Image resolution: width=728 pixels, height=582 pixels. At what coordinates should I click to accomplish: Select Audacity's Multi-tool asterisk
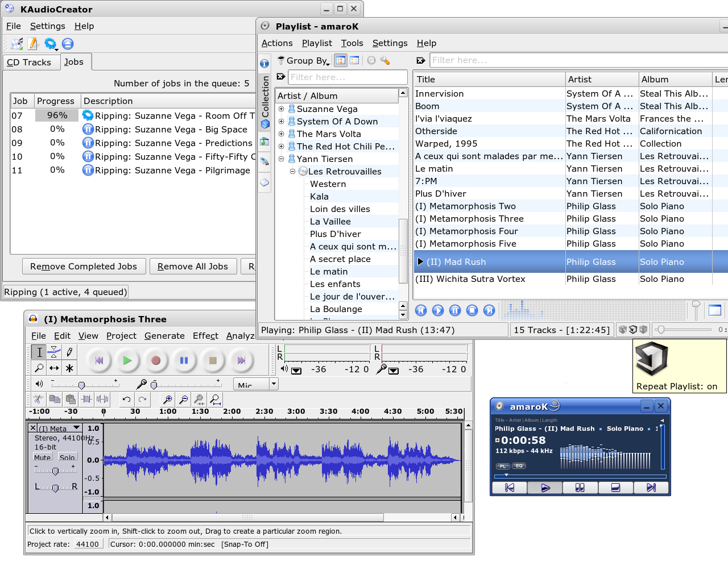69,368
